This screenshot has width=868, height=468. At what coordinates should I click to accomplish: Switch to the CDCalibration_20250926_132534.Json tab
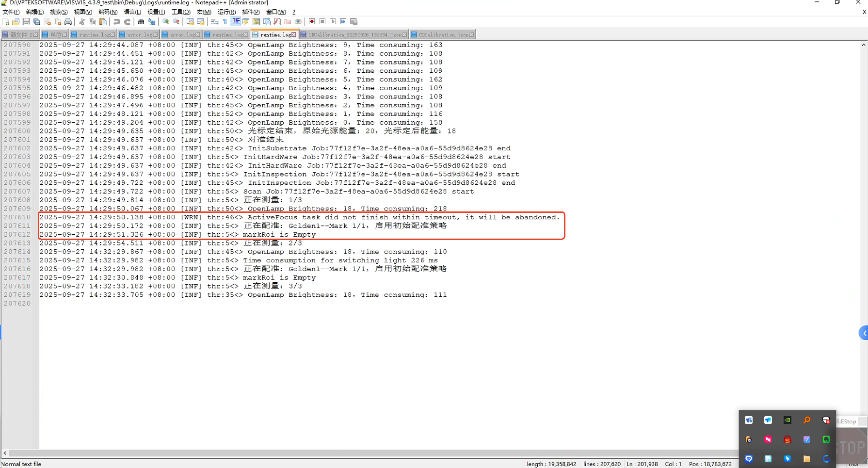pyautogui.click(x=354, y=35)
